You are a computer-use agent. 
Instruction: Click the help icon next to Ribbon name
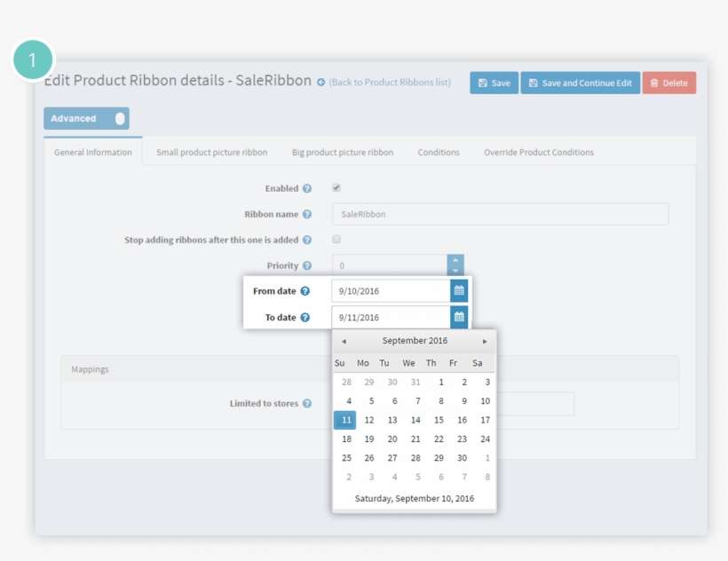pyautogui.click(x=308, y=214)
